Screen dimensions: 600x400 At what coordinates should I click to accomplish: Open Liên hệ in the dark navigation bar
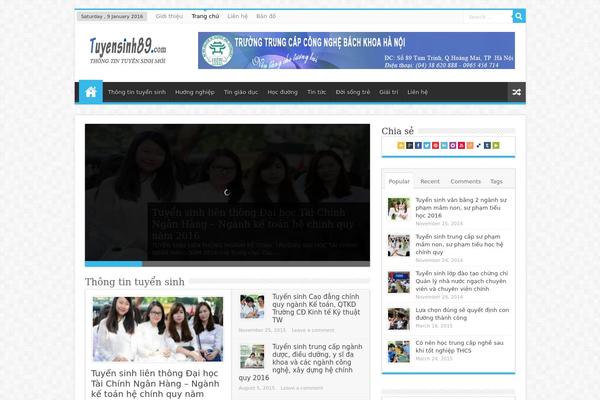[417, 92]
